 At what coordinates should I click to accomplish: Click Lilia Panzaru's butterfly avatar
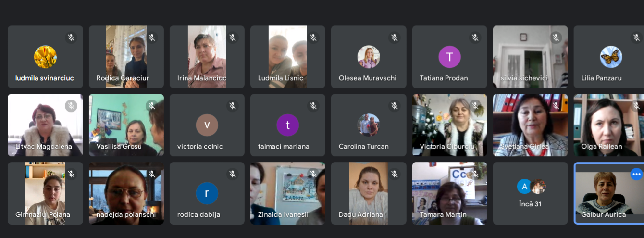coord(611,57)
